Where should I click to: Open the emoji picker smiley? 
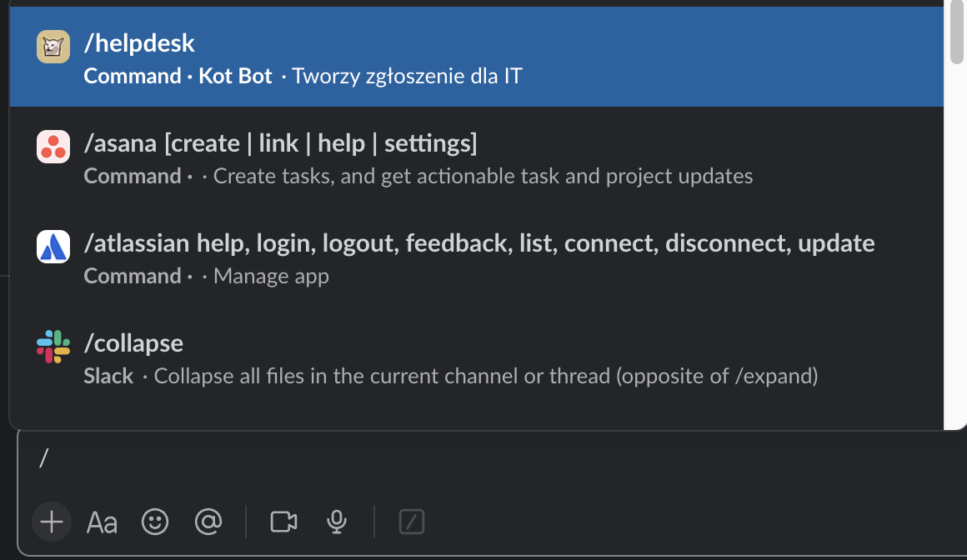point(155,522)
